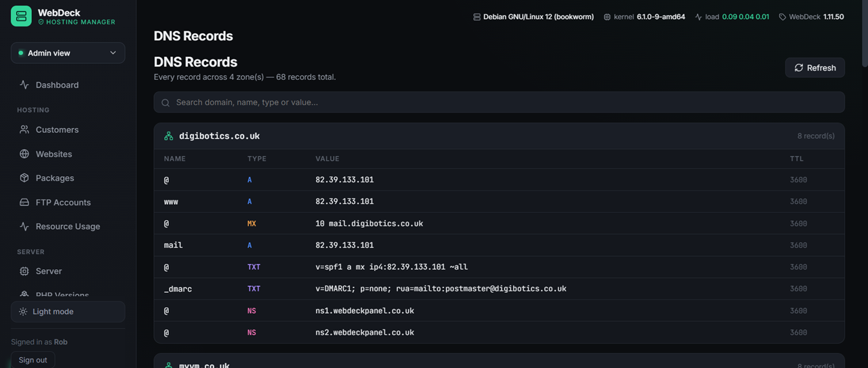Screen dimensions: 868x368
Task: Refresh the DNS records list
Action: 815,68
